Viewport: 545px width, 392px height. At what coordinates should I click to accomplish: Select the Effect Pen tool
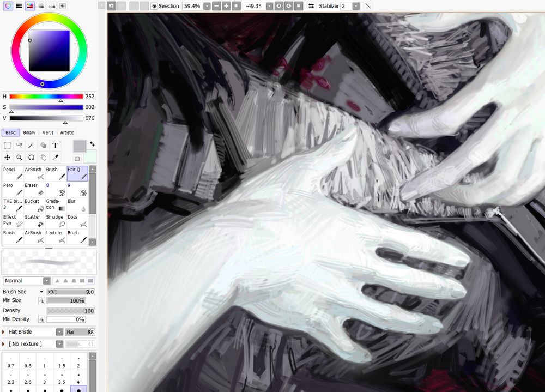13,221
